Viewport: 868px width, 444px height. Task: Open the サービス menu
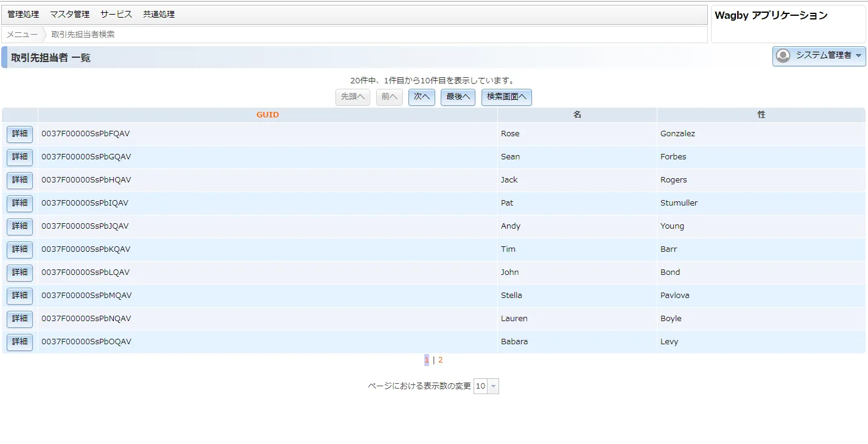tap(116, 14)
